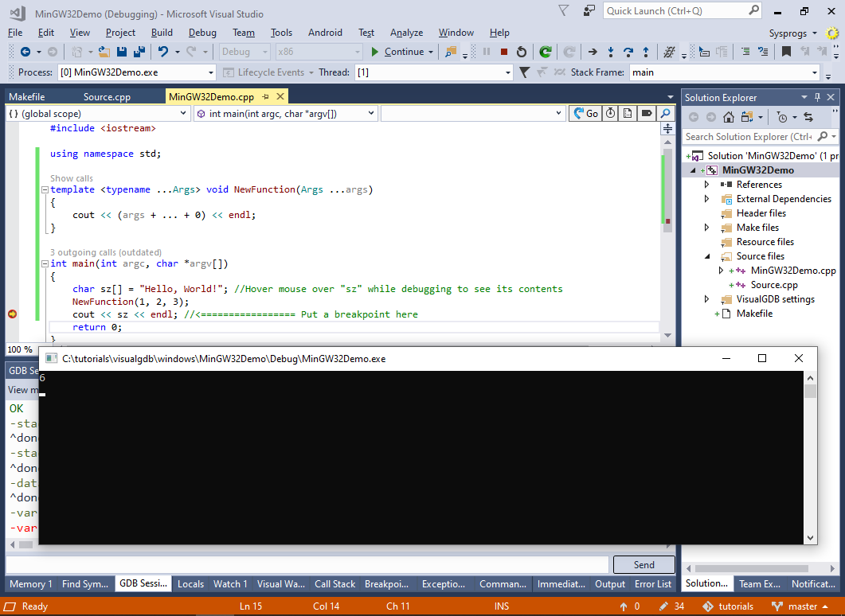Click the Open File folder icon
Screen dimensions: 845x616
(x=104, y=52)
